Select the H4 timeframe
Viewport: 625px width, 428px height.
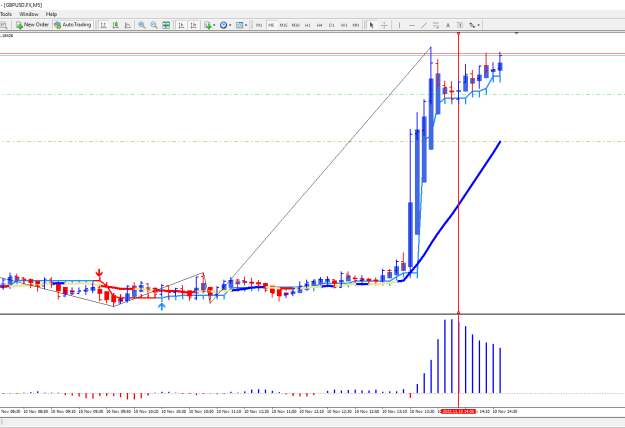320,25
